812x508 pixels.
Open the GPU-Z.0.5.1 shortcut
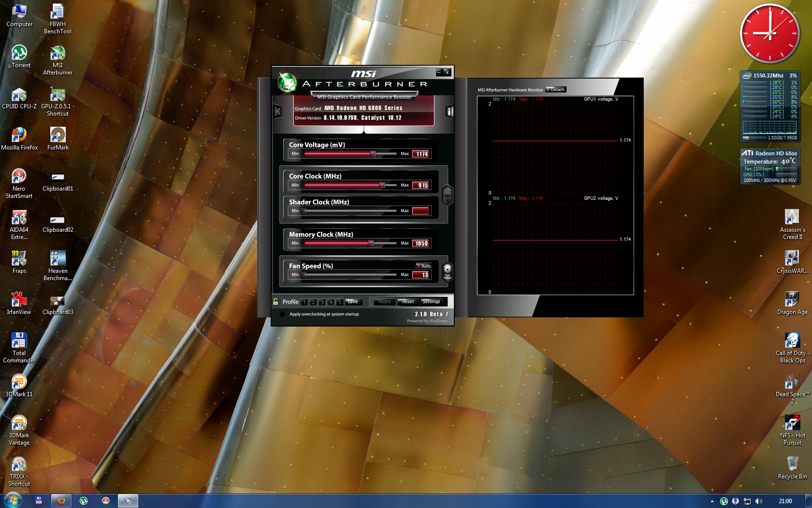(x=58, y=102)
